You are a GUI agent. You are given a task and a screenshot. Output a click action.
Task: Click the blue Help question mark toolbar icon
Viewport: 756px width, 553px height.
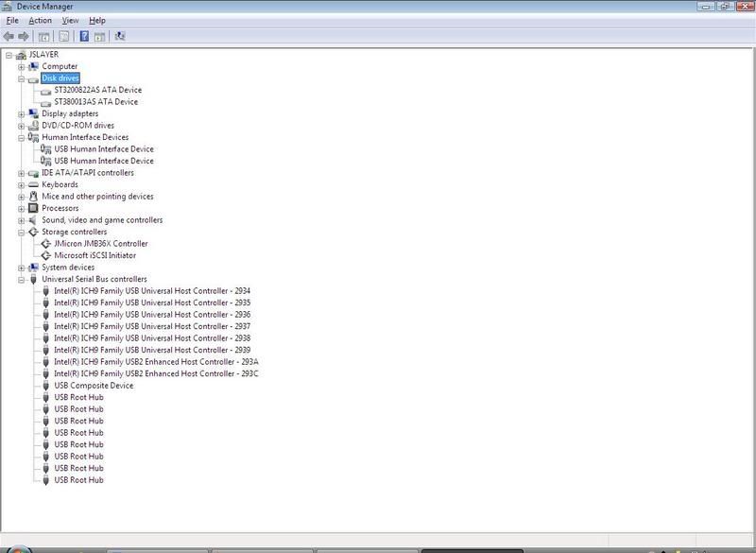click(84, 36)
